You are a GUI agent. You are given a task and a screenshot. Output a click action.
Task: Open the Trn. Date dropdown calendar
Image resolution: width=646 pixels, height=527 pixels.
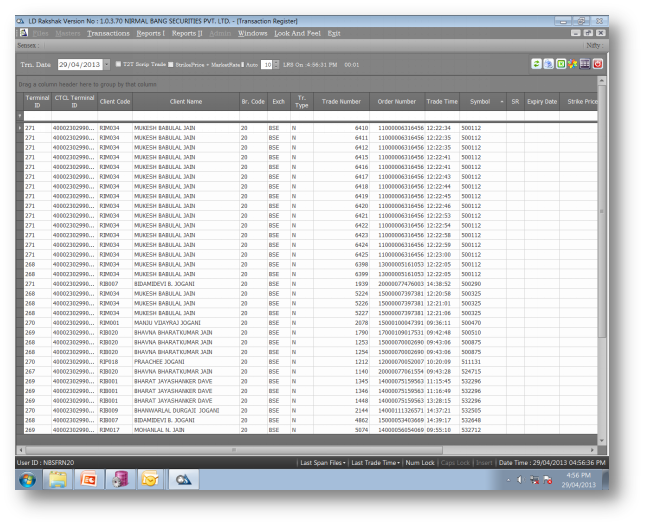[x=106, y=65]
